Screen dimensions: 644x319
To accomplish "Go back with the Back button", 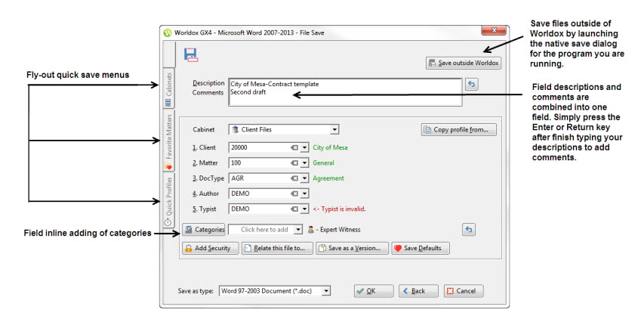I will (x=418, y=291).
